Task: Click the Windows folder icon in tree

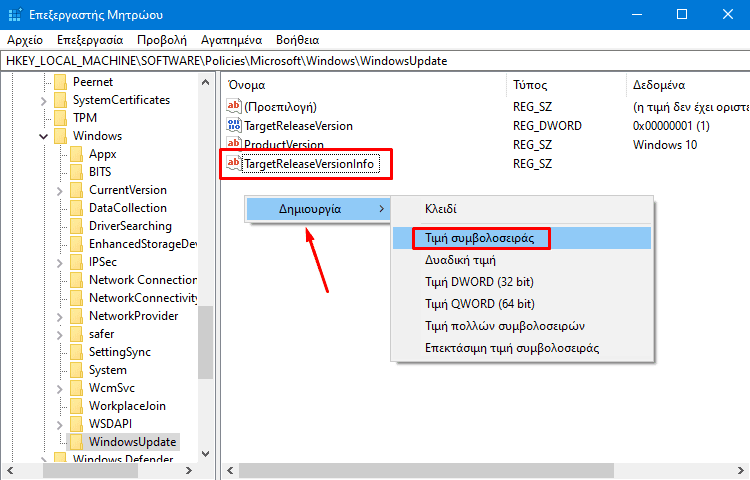Action: pos(61,136)
